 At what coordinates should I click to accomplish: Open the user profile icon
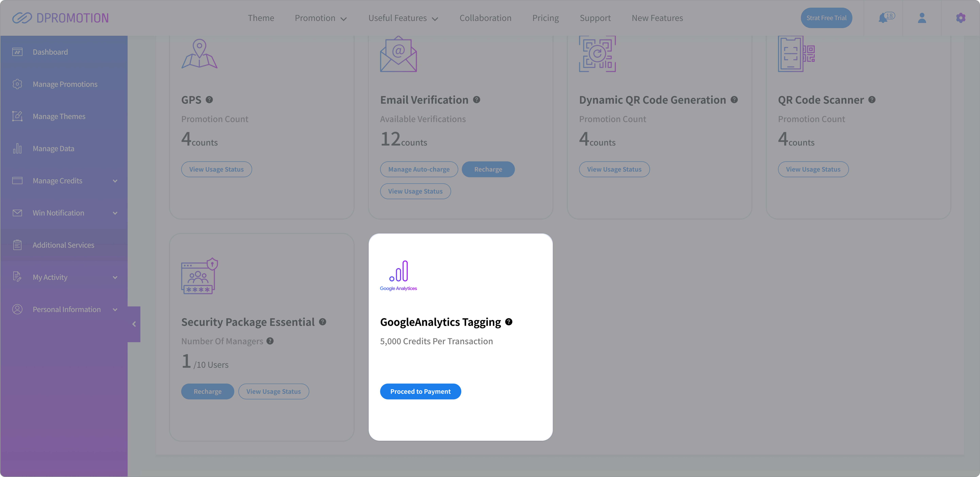pos(922,18)
